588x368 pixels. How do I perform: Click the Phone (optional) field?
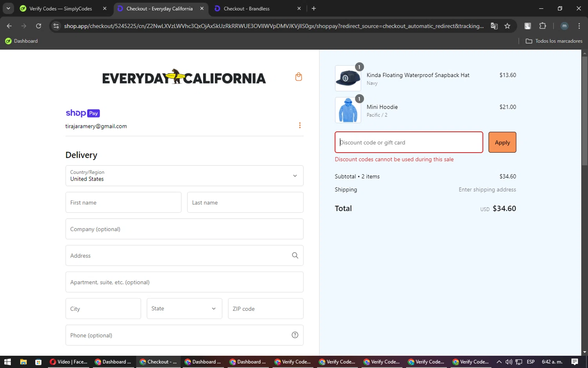(x=184, y=335)
